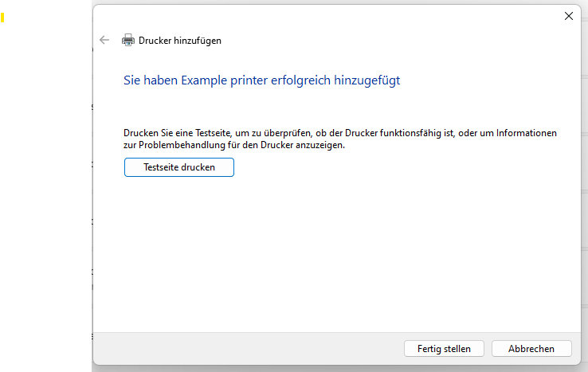Print a test page with Testseite drucken
The image size is (588, 372).
point(179,167)
